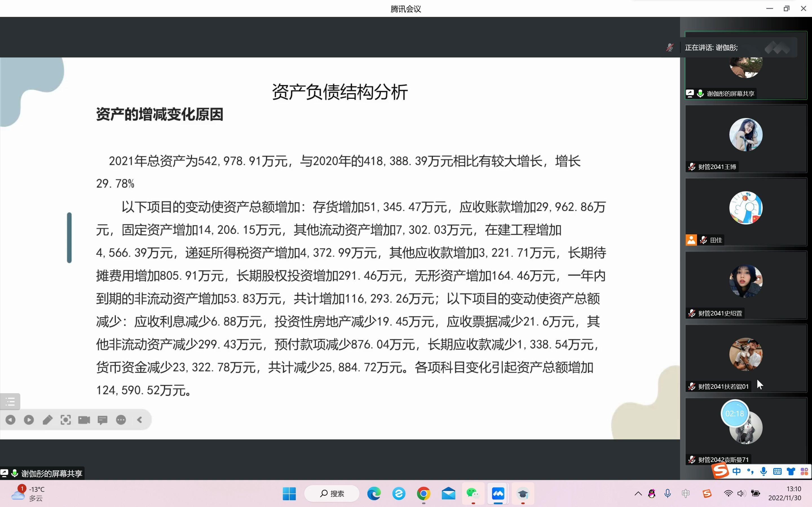Open the Sogou soft keyboard icon
Screen dimensions: 812x507
(777, 471)
